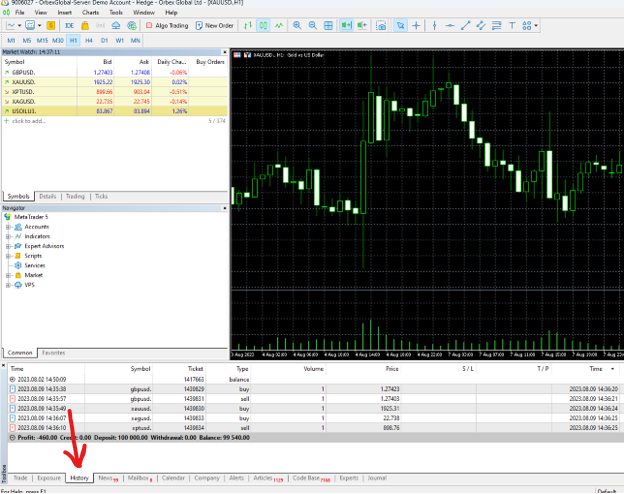626x494 pixels.
Task: Draw a horizontal line object
Action: pyautogui.click(x=450, y=26)
